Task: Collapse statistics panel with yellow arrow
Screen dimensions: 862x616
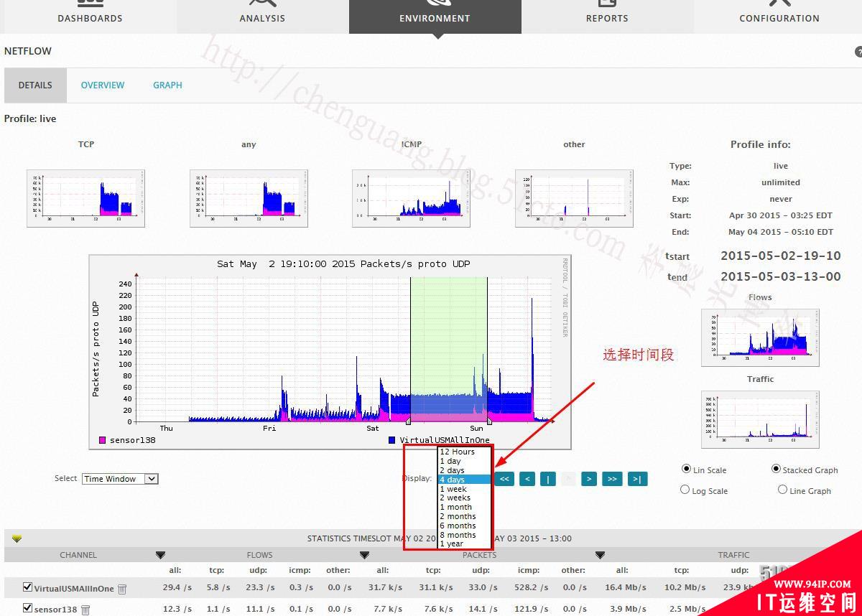Action: point(17,538)
